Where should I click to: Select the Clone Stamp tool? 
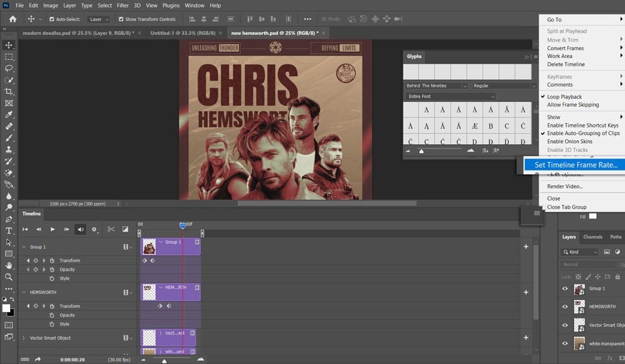[x=9, y=150]
